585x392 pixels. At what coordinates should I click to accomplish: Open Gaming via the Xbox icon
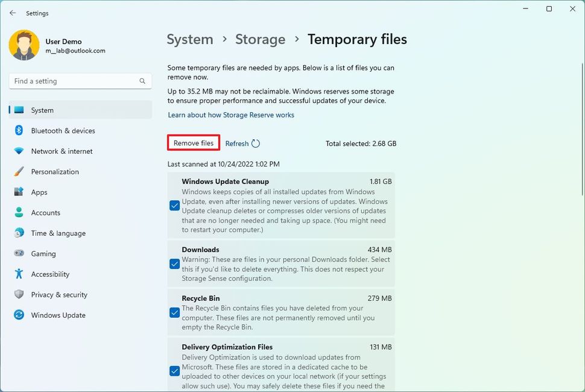pyautogui.click(x=19, y=253)
